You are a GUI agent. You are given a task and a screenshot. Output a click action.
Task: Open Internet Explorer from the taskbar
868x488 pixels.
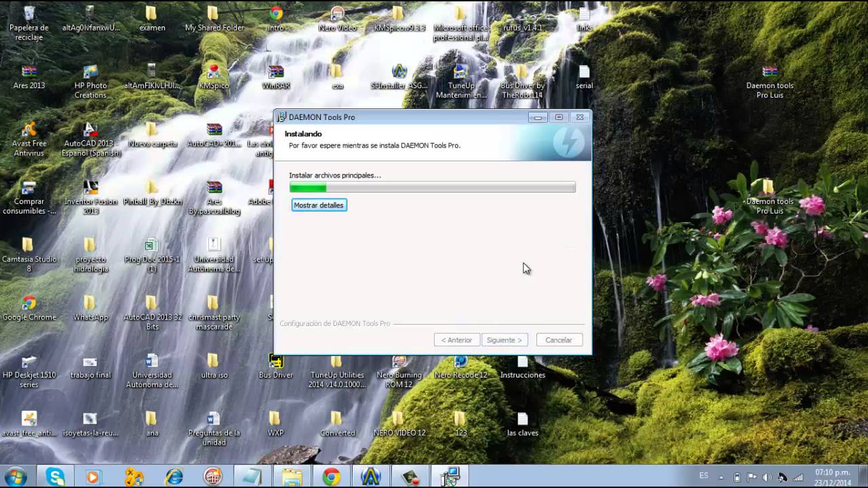(x=174, y=476)
